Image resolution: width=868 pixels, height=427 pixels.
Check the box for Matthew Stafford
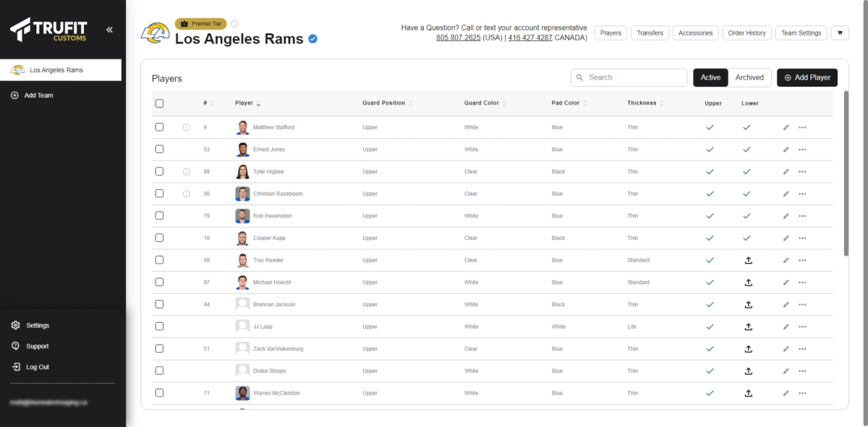click(159, 127)
